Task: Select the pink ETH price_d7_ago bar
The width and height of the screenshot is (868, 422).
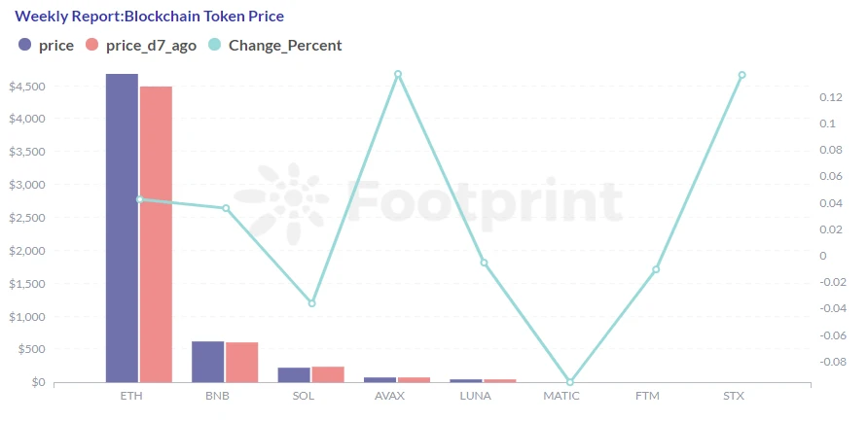Action: (156, 234)
